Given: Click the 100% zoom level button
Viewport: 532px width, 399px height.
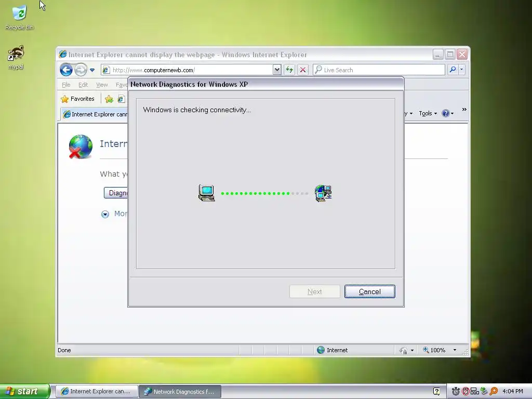Looking at the screenshot, I should 434,350.
